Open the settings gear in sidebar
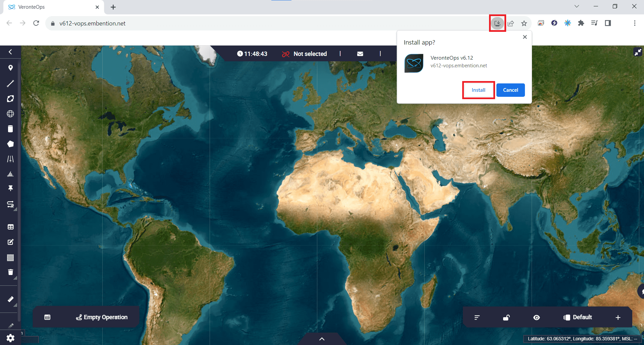The height and width of the screenshot is (345, 644). click(x=10, y=338)
